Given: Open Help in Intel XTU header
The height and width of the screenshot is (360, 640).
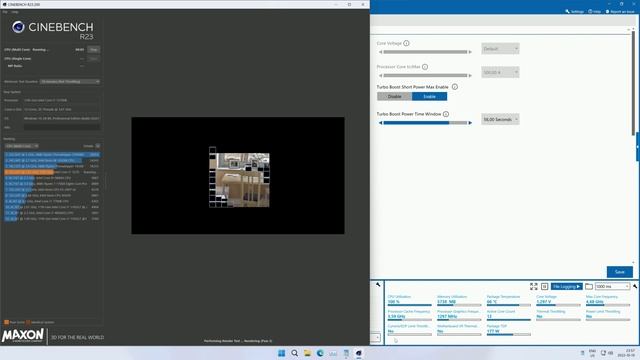Looking at the screenshot, I should point(595,11).
